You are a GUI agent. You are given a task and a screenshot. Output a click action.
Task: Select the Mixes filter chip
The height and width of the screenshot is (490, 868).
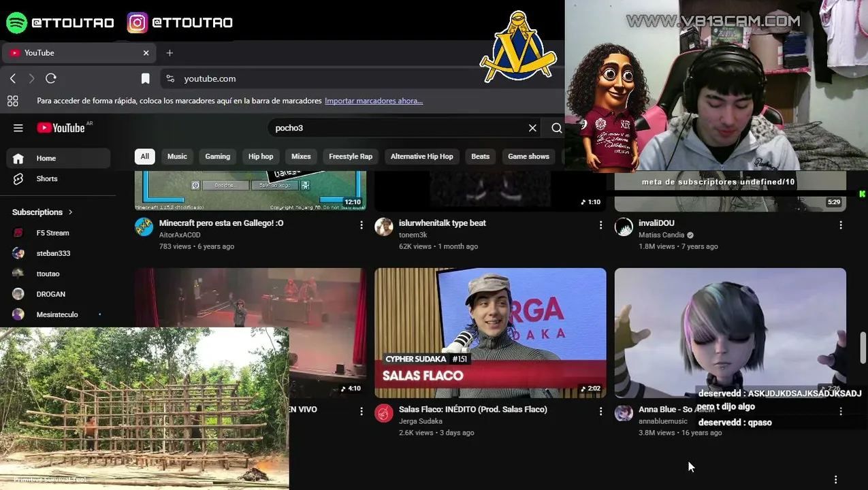point(301,157)
